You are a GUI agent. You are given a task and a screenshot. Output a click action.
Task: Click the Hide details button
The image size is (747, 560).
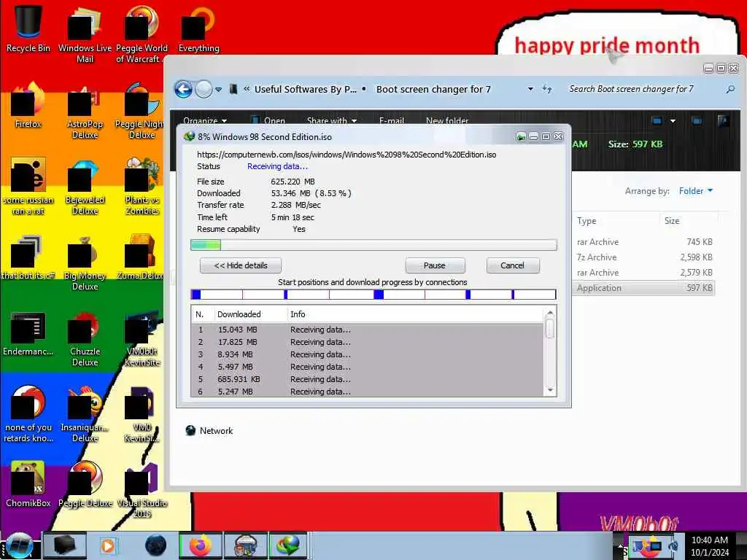coord(241,265)
